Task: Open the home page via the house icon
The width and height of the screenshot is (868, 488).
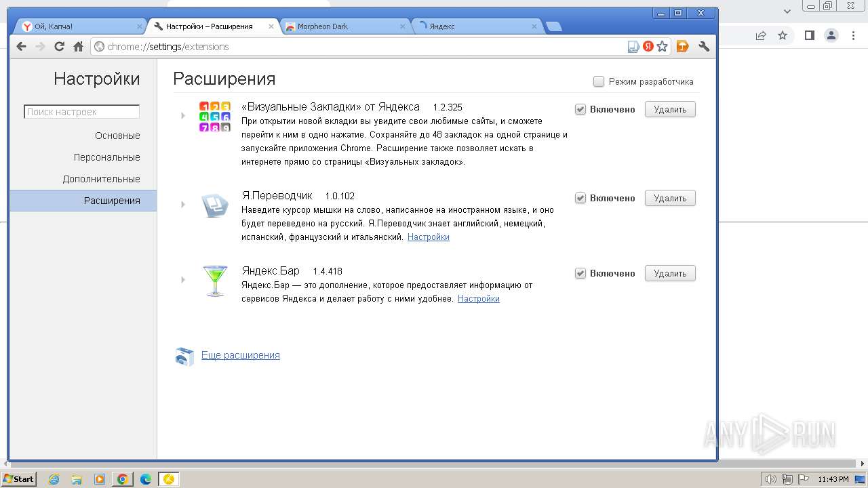Action: [78, 46]
